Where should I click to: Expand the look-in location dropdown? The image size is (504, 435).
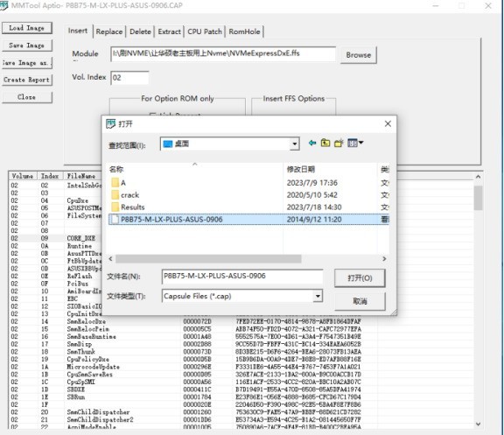click(x=294, y=144)
